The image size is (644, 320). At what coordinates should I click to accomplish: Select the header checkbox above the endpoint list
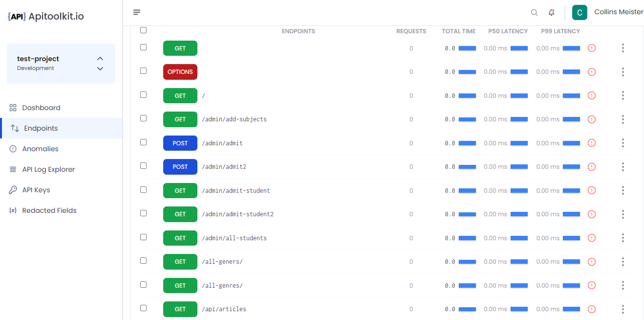click(x=143, y=30)
